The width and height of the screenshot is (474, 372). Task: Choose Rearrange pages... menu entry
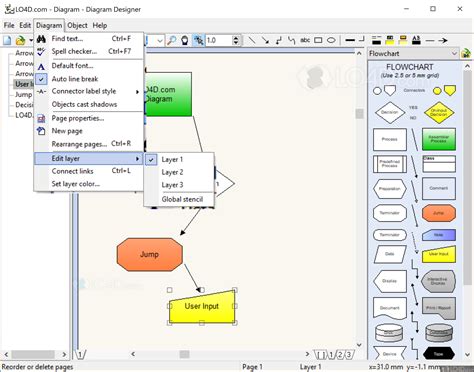pos(89,144)
